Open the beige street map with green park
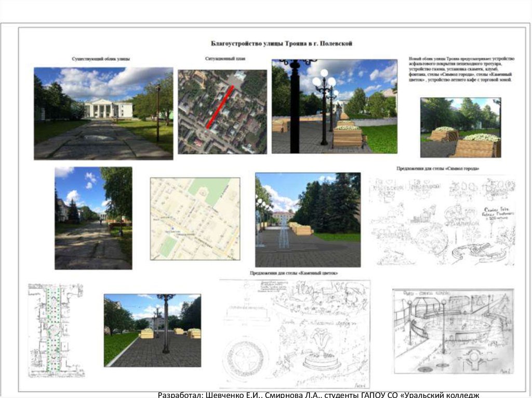 (195, 218)
